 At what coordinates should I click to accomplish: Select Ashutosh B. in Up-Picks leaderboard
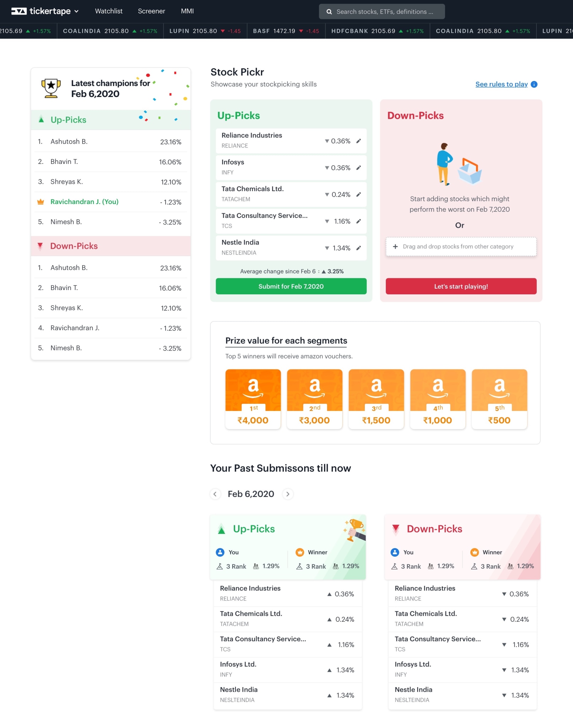(110, 141)
